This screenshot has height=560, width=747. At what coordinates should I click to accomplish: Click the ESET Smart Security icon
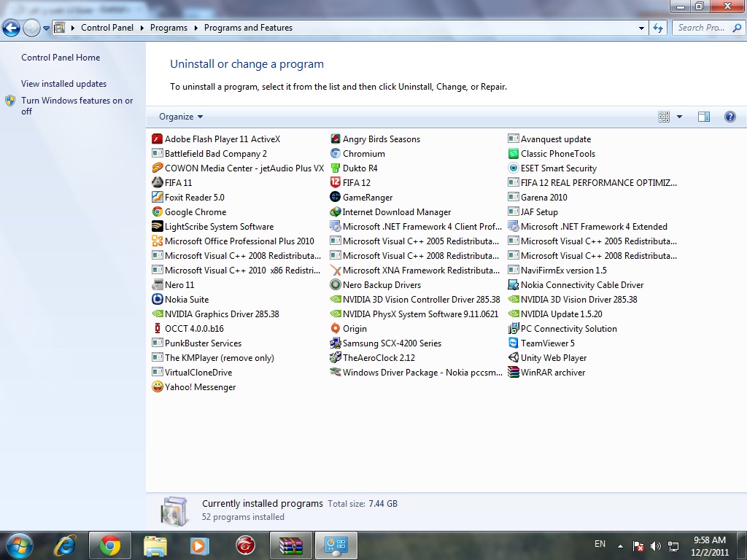coord(513,168)
